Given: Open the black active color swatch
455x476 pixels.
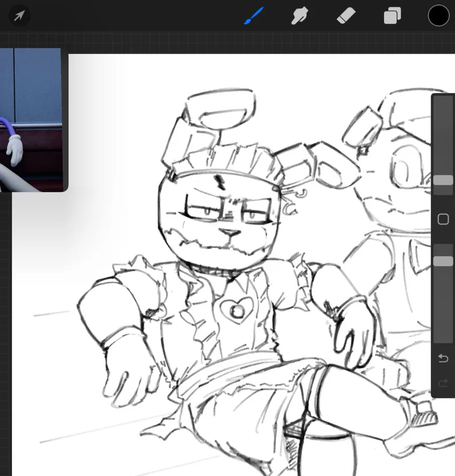Looking at the screenshot, I should click(x=439, y=16).
